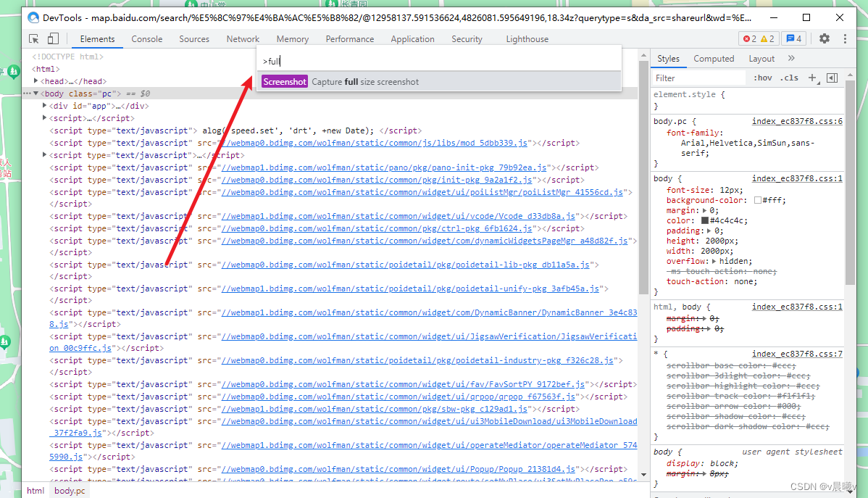Expand the padding shorthand in body rule

[709, 231]
